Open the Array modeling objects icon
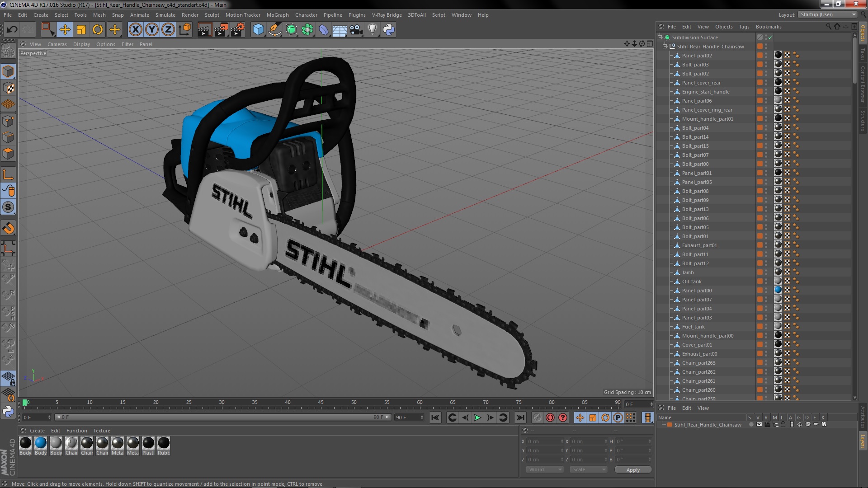Viewport: 868px width, 488px height. [x=307, y=30]
